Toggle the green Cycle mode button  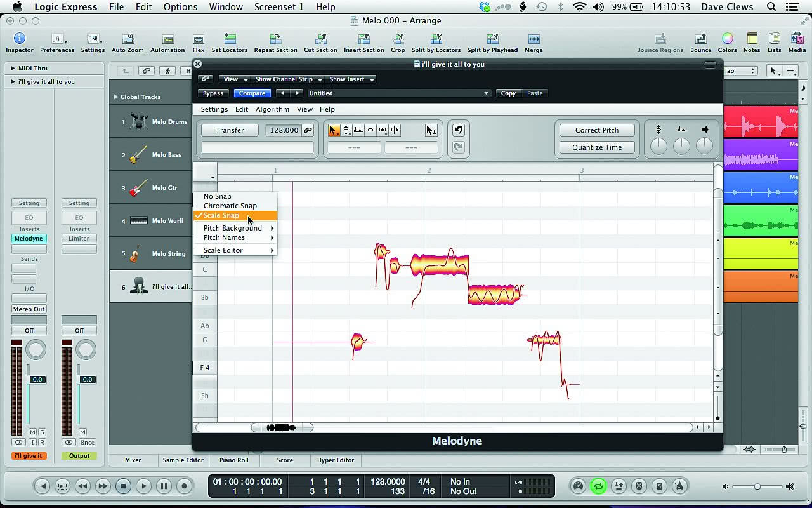tap(598, 486)
